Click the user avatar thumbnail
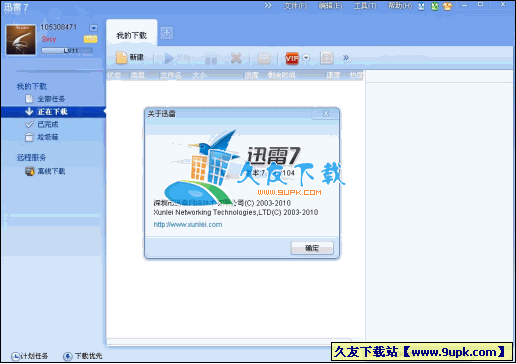The image size is (516, 364). pos(21,39)
